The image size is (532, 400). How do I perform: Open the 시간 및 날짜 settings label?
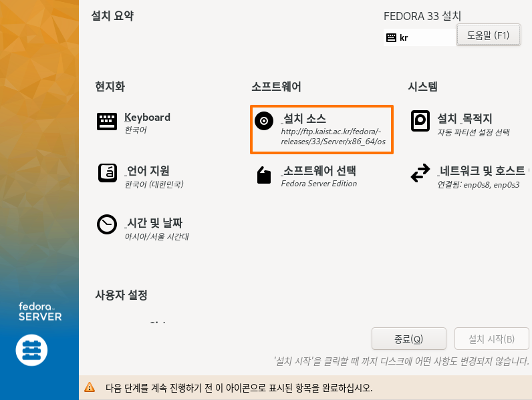coord(154,223)
